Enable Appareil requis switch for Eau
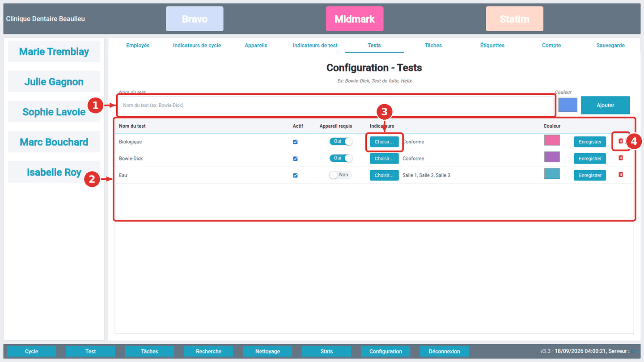644x362 pixels. [x=340, y=175]
